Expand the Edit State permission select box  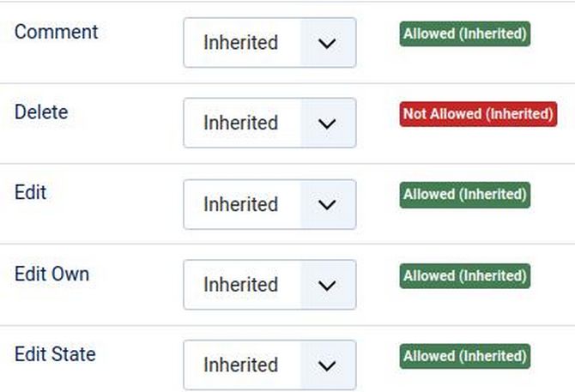click(242, 365)
